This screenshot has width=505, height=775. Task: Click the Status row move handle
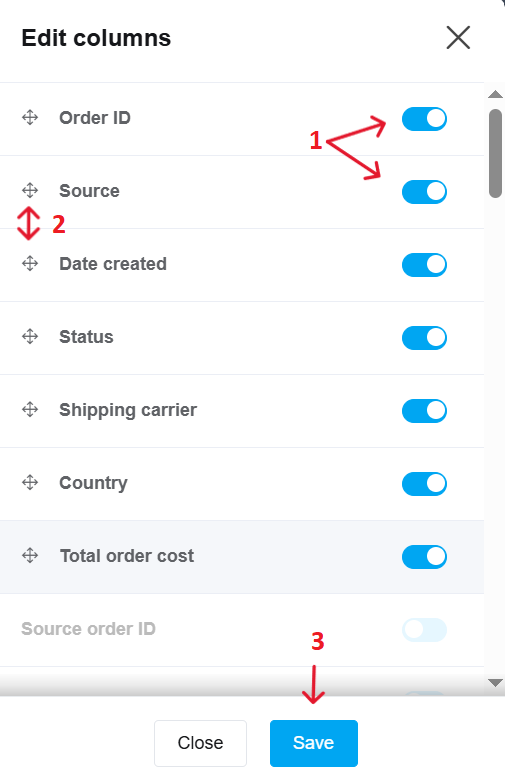[x=30, y=337]
